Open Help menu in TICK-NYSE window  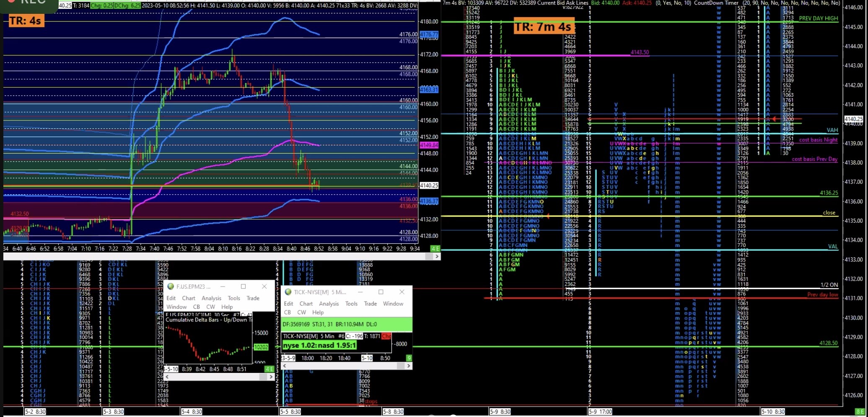click(x=318, y=313)
